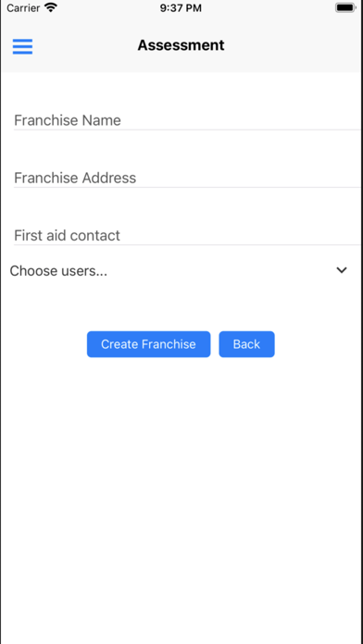The image size is (363, 644).
Task: Tap the battery icon in status bar
Action: coord(344,7)
